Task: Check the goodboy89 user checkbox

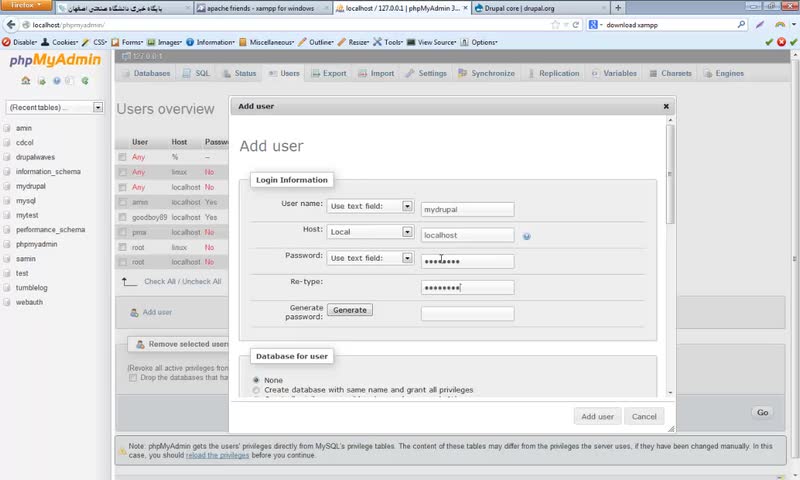Action: pyautogui.click(x=122, y=217)
